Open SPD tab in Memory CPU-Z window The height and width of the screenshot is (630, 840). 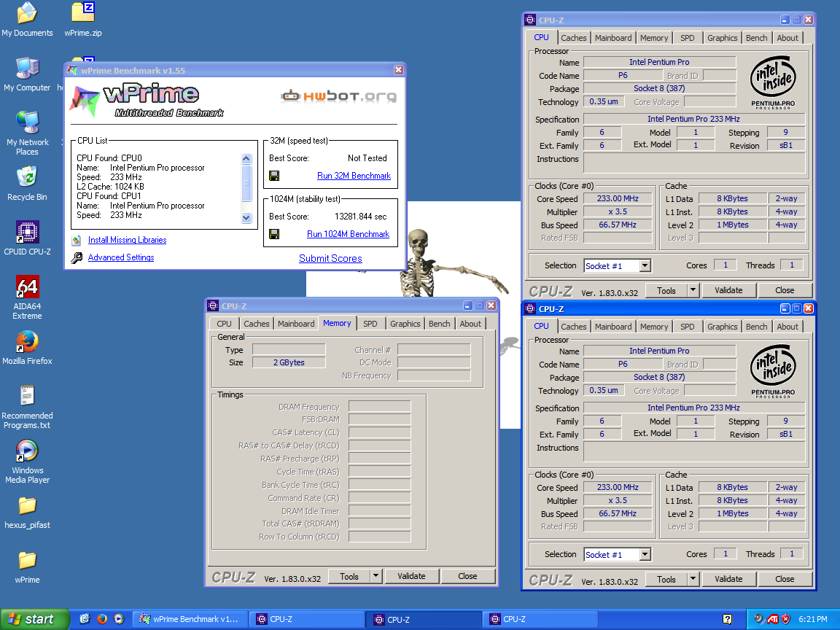pyautogui.click(x=370, y=324)
